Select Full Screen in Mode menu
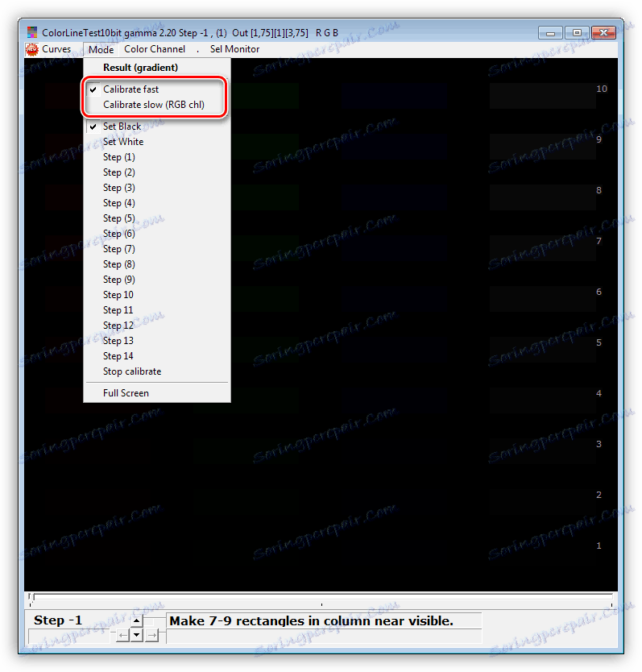Screen dimensions: 642x672 157,393
